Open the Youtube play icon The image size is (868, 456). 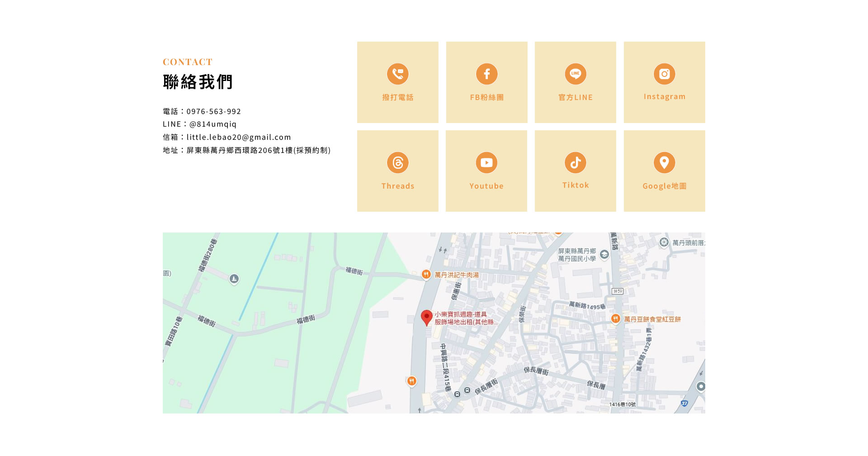486,162
